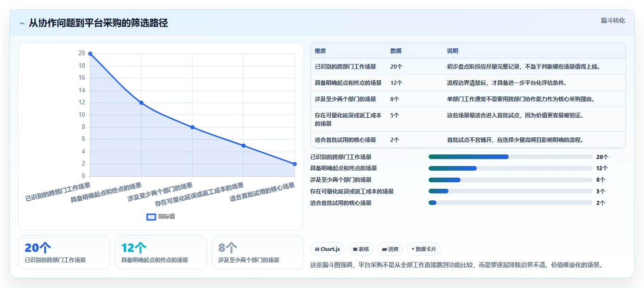Click chart axis label 存在可量化延误或返工成本的场景

click(x=200, y=194)
